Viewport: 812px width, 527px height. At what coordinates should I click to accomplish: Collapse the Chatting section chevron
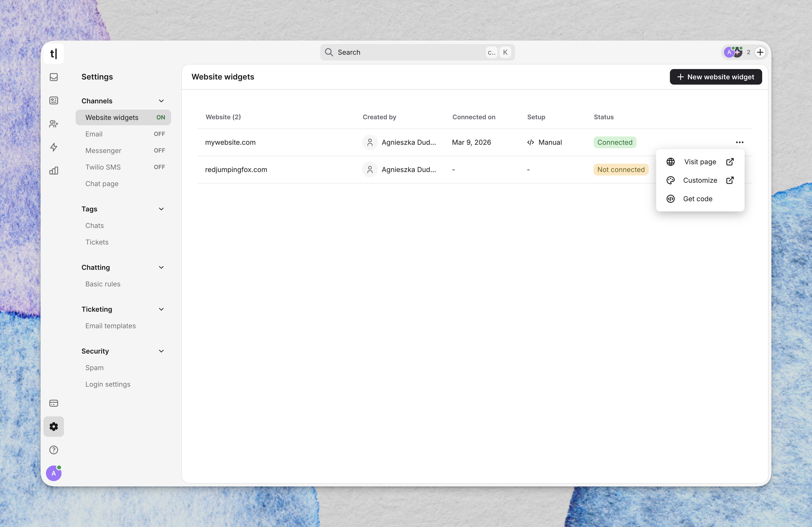(x=161, y=267)
